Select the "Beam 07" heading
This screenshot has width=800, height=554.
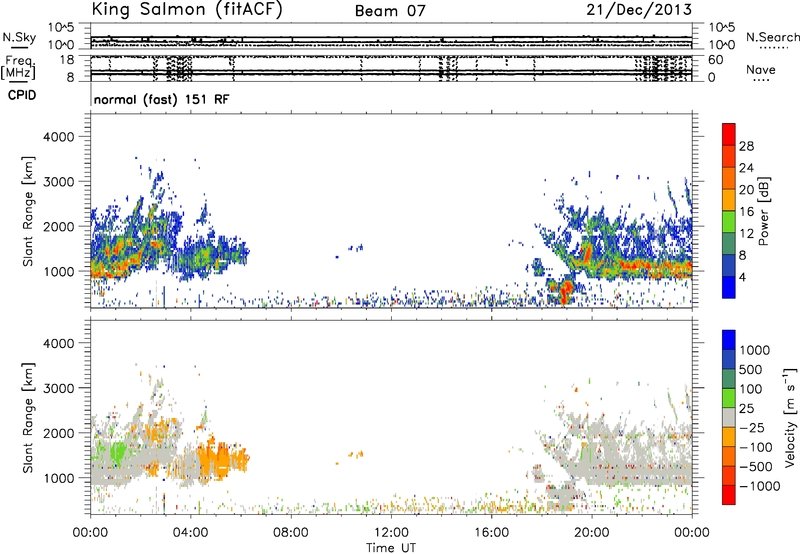[390, 11]
